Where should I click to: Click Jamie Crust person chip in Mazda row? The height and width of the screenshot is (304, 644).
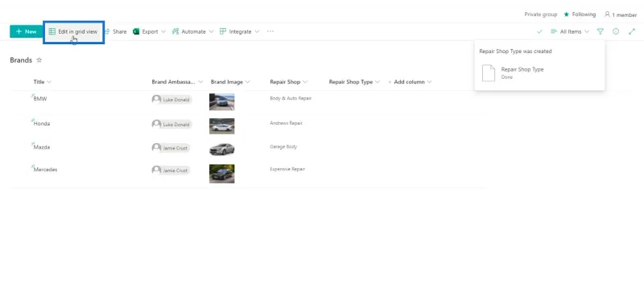pos(171,148)
